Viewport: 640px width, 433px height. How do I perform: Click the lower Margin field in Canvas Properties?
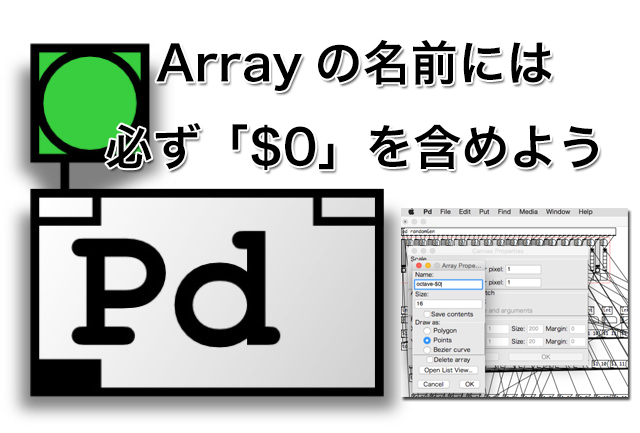pyautogui.click(x=578, y=341)
